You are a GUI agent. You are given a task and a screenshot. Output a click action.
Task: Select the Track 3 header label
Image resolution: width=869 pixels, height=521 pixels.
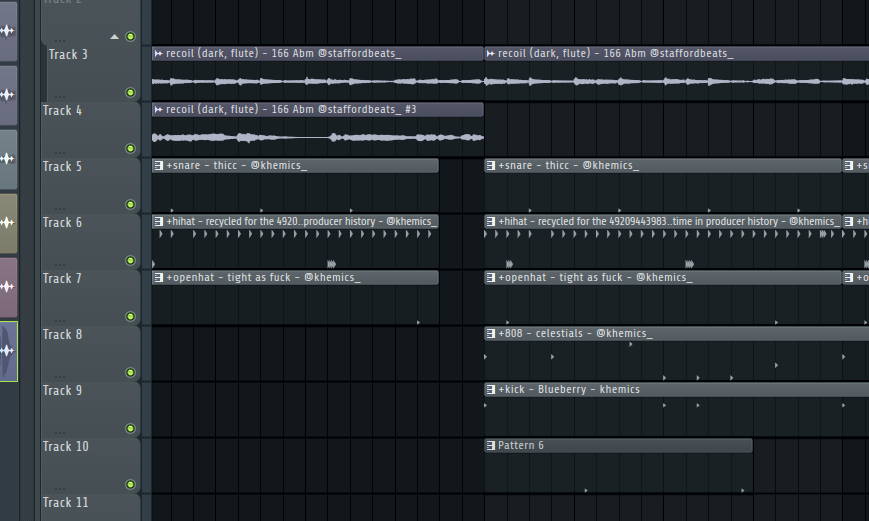pyautogui.click(x=68, y=54)
